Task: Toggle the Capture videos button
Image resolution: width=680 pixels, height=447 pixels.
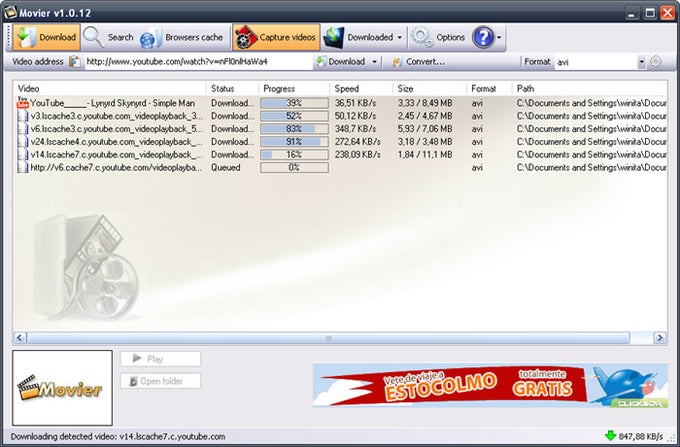Action: coord(276,37)
